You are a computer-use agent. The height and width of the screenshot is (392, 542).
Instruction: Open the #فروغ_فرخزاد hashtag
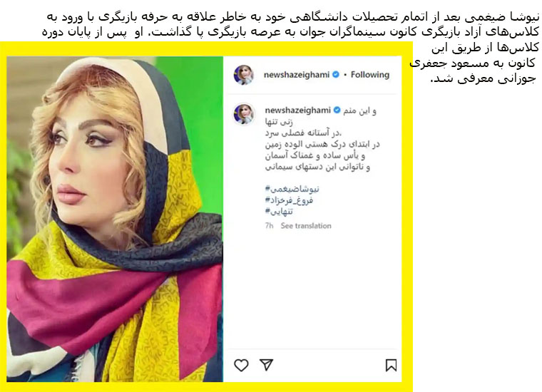[x=289, y=200]
